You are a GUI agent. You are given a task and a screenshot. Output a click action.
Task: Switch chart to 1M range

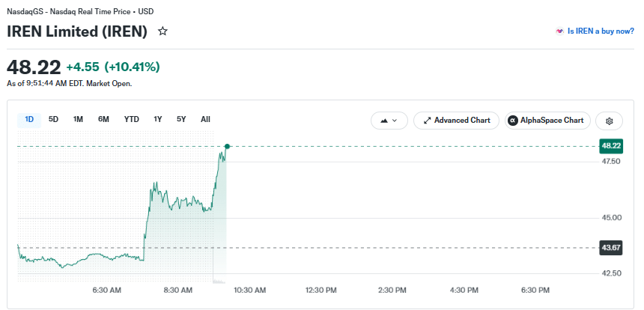click(x=78, y=120)
